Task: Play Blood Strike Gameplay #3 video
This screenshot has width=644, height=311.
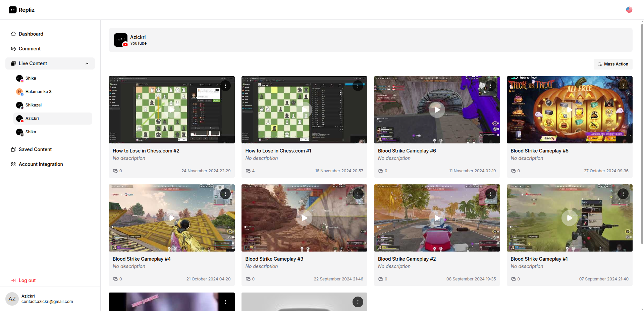Action: tap(304, 218)
